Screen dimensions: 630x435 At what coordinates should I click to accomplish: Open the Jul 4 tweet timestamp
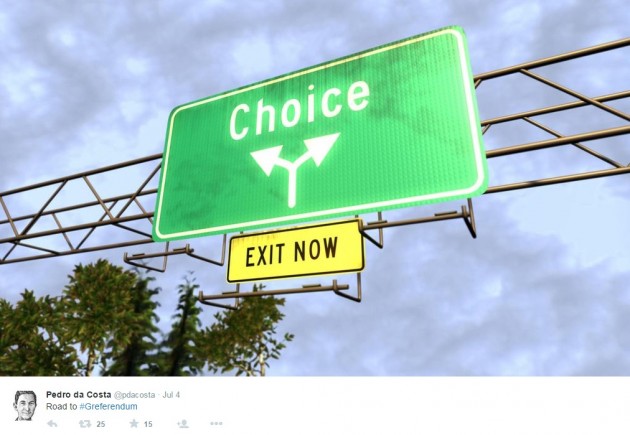[x=171, y=395]
